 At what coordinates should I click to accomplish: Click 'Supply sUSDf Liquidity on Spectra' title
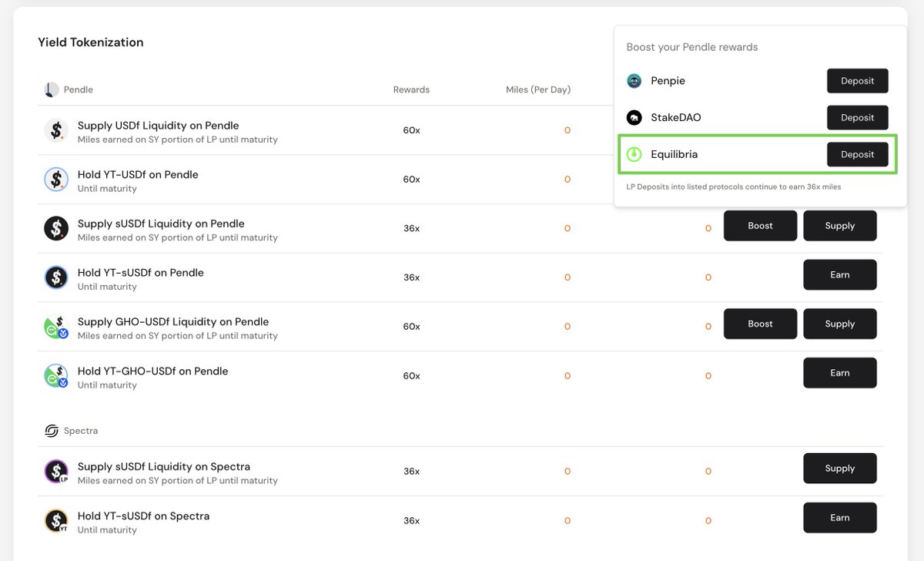(x=163, y=467)
